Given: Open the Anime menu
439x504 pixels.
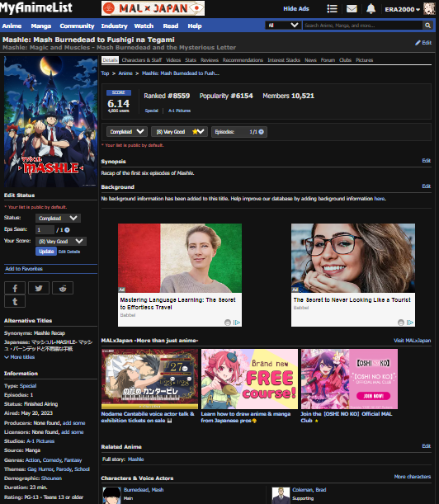Looking at the screenshot, I should point(12,26).
